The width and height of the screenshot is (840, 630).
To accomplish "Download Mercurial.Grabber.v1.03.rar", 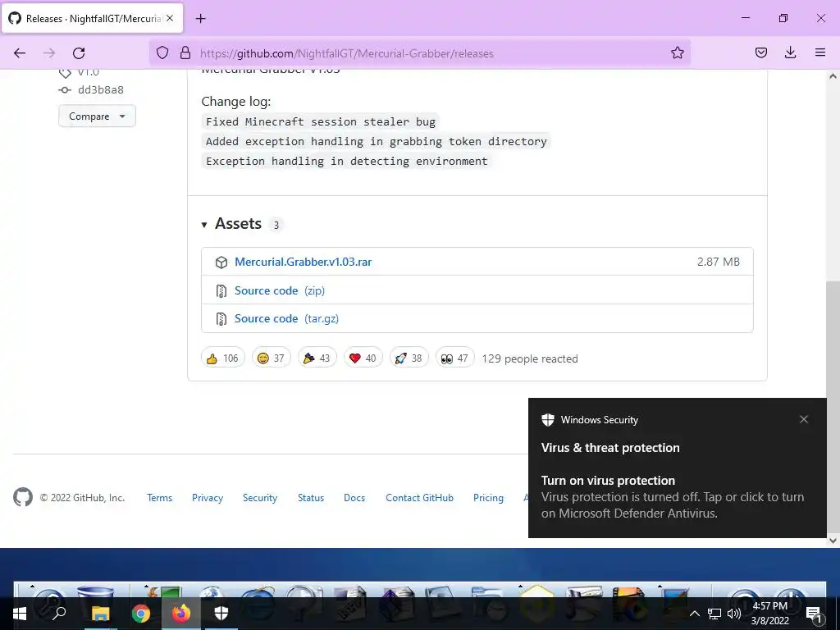I will 304,262.
